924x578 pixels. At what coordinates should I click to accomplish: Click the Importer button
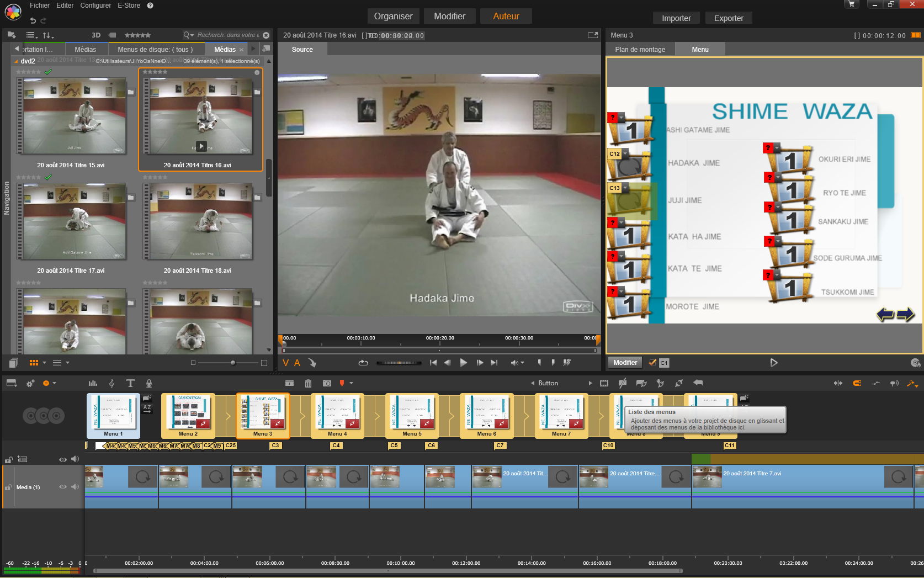coord(676,18)
